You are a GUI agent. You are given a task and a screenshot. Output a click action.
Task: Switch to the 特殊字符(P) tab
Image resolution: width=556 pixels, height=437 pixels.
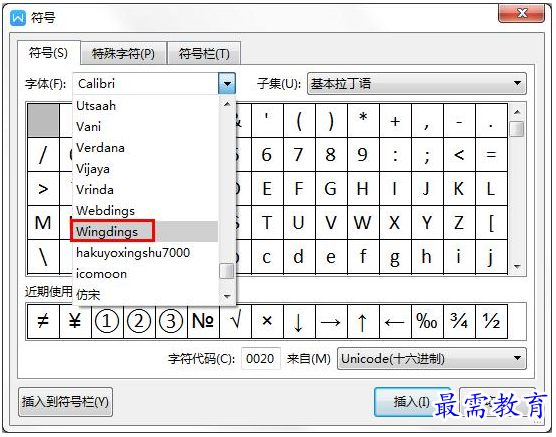point(123,54)
